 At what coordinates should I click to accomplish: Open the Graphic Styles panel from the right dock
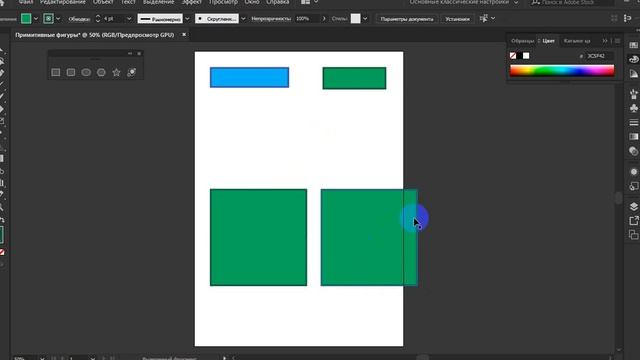click(633, 186)
